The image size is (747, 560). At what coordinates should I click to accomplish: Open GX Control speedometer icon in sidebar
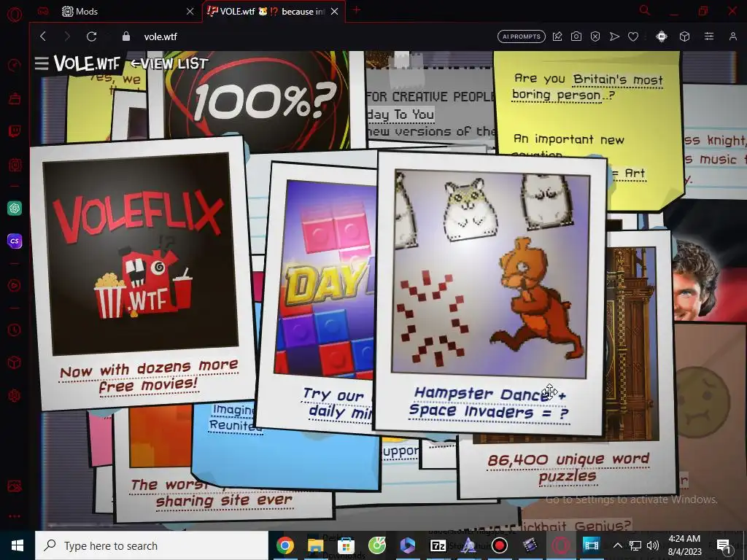tap(15, 65)
